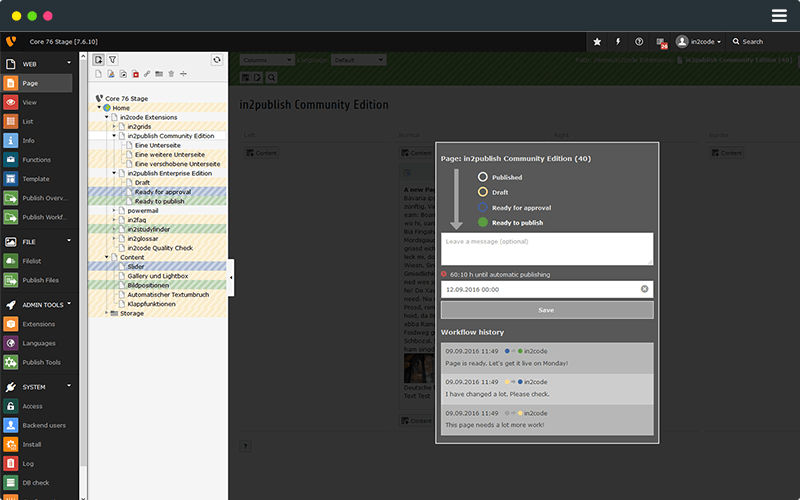800x500 pixels.
Task: Select the red-marked page type icon in tree toolbar
Action: click(x=135, y=74)
